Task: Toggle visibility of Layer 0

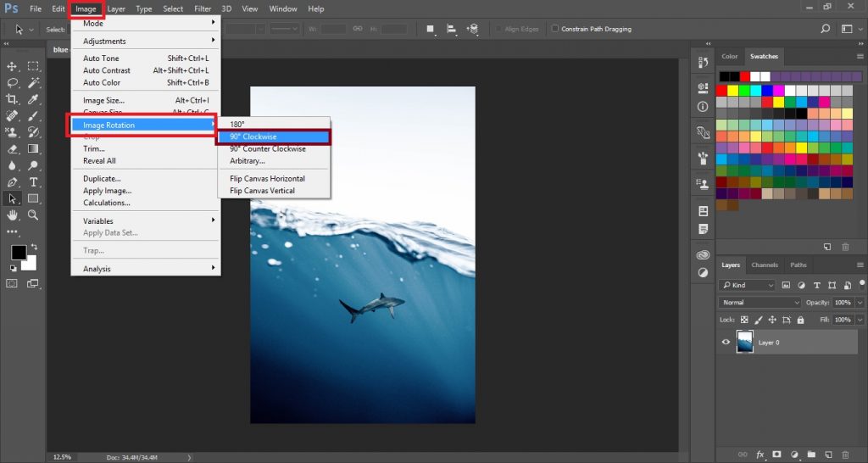Action: [x=726, y=343]
